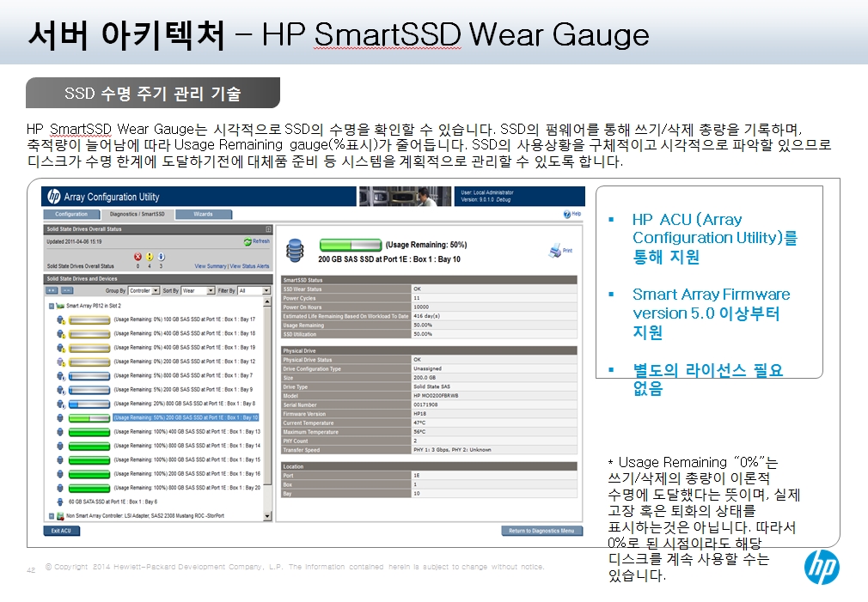Click the 60 GB SATA SSD drive icon
The height and width of the screenshot is (602, 868).
(60, 502)
